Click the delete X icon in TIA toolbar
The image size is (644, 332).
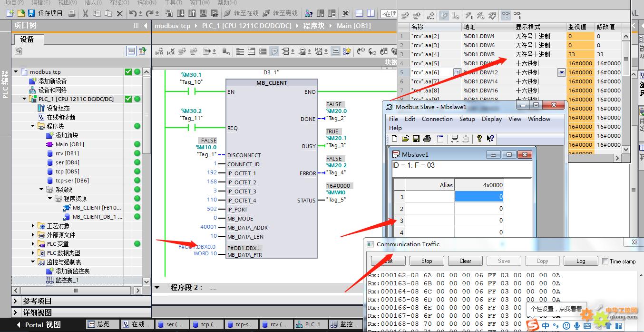pyautogui.click(x=119, y=13)
